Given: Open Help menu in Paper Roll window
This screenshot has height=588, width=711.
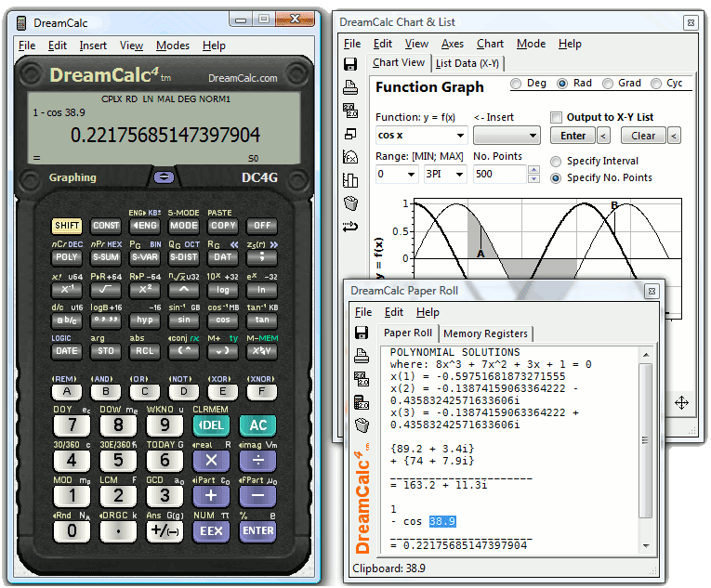Looking at the screenshot, I should (x=428, y=312).
